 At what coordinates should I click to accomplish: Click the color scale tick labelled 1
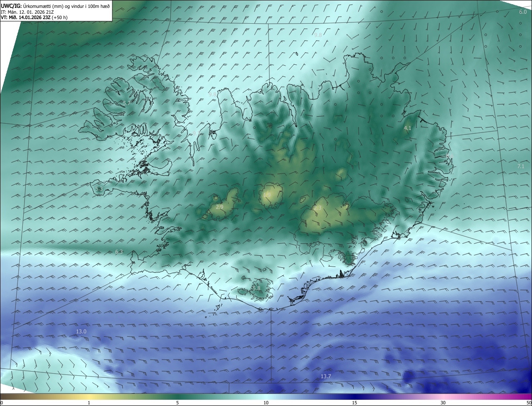[x=89, y=403]
